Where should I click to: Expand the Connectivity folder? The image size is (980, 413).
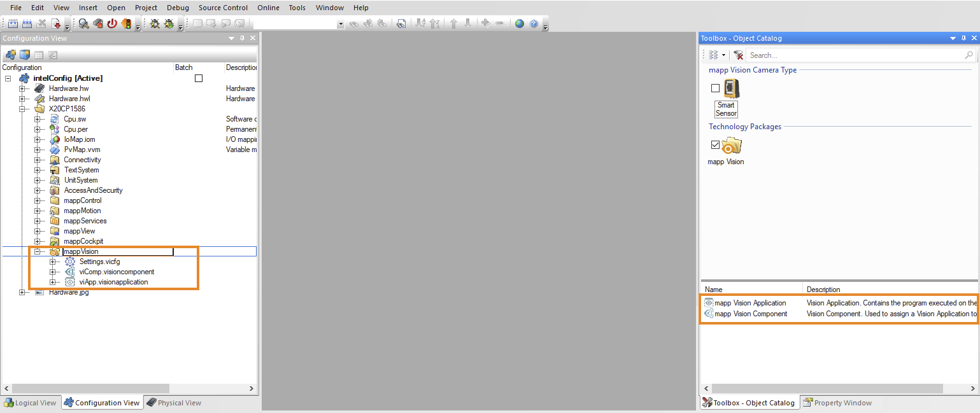(38, 160)
